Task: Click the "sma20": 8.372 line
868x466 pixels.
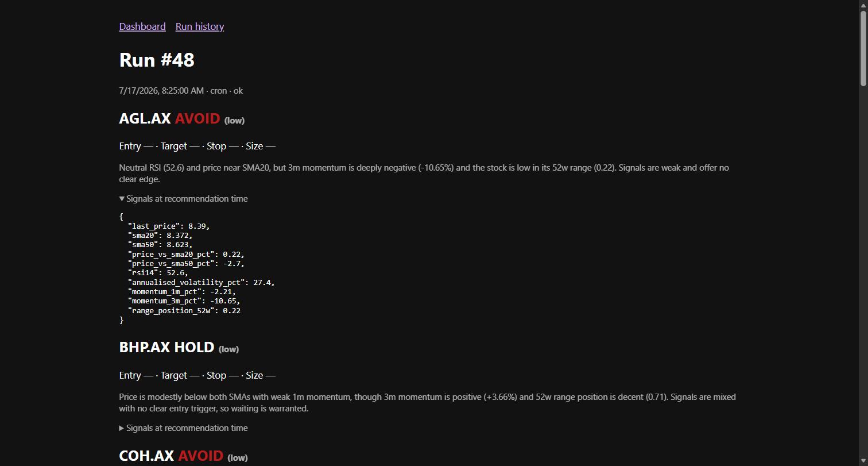Action: pos(160,236)
